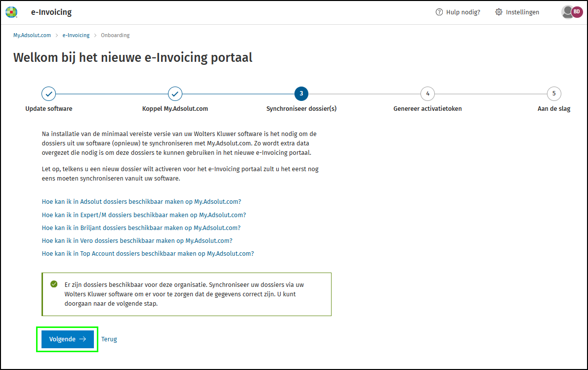The height and width of the screenshot is (370, 588).
Task: Open Vero dossiers help link
Action: [137, 240]
